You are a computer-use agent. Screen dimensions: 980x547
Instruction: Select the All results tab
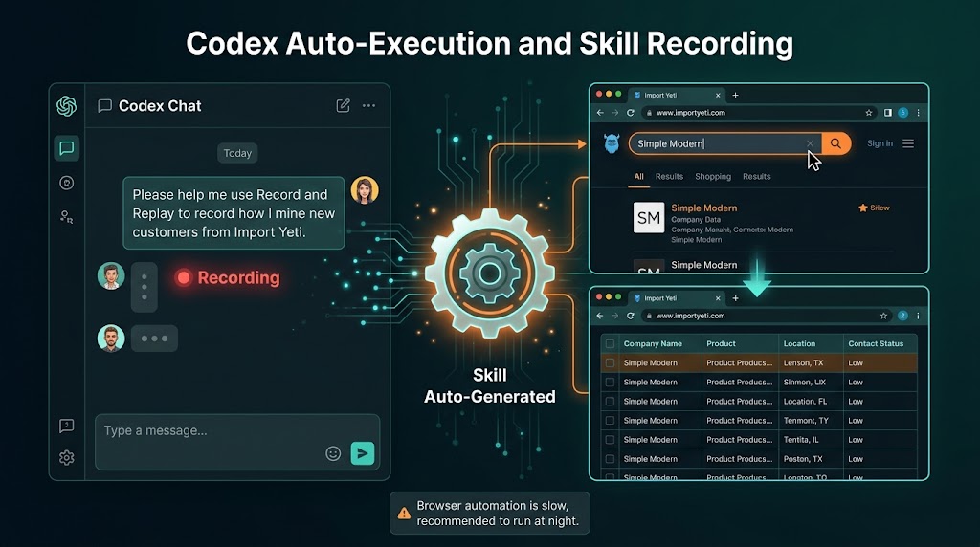pos(638,177)
